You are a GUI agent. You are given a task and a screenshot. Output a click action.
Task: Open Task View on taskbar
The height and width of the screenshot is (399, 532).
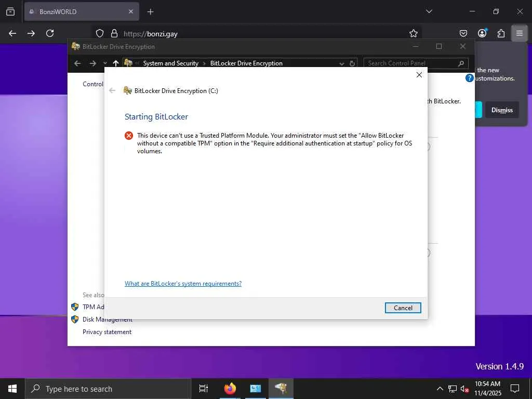click(x=204, y=389)
